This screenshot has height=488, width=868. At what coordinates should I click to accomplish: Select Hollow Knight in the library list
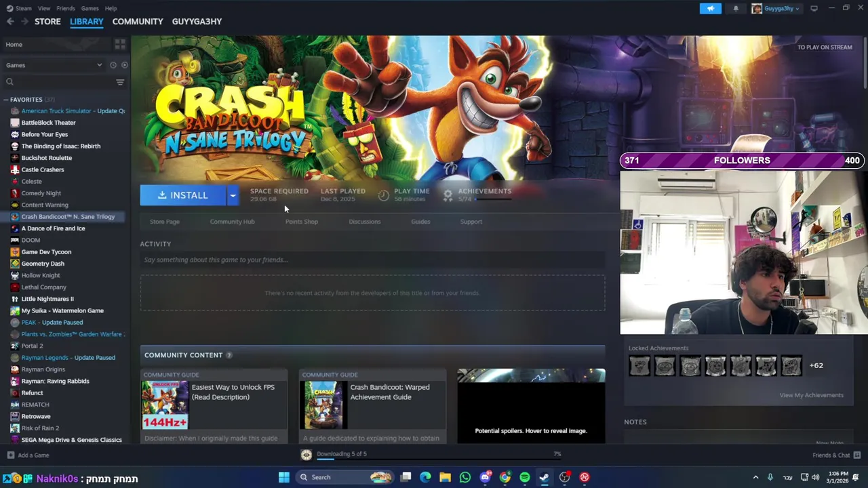click(x=41, y=275)
